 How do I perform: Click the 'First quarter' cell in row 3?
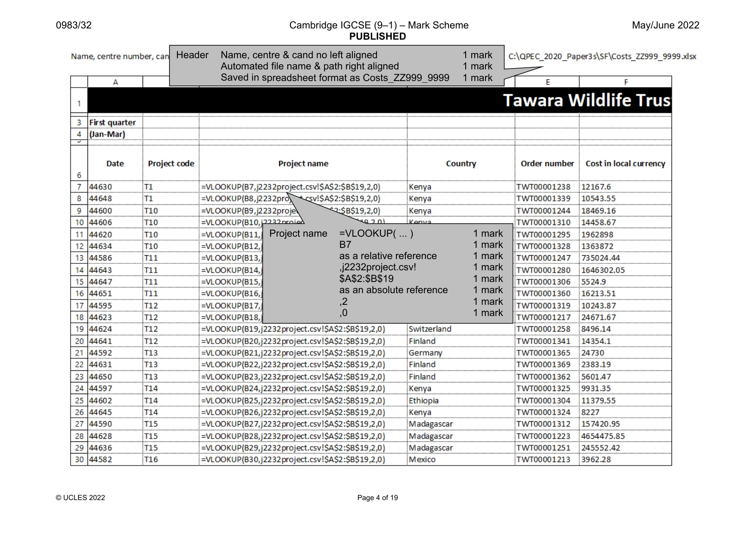(115, 122)
